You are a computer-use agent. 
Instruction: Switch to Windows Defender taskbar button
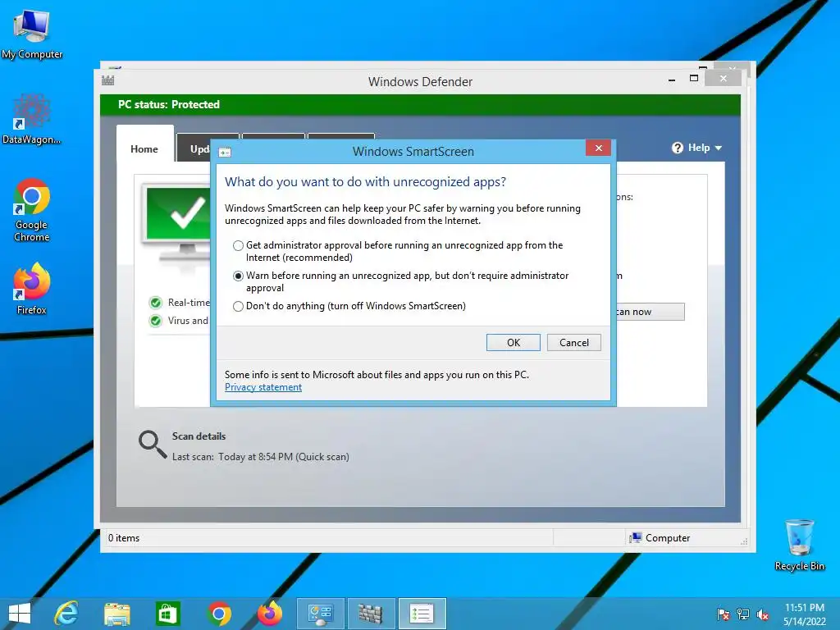coord(371,614)
